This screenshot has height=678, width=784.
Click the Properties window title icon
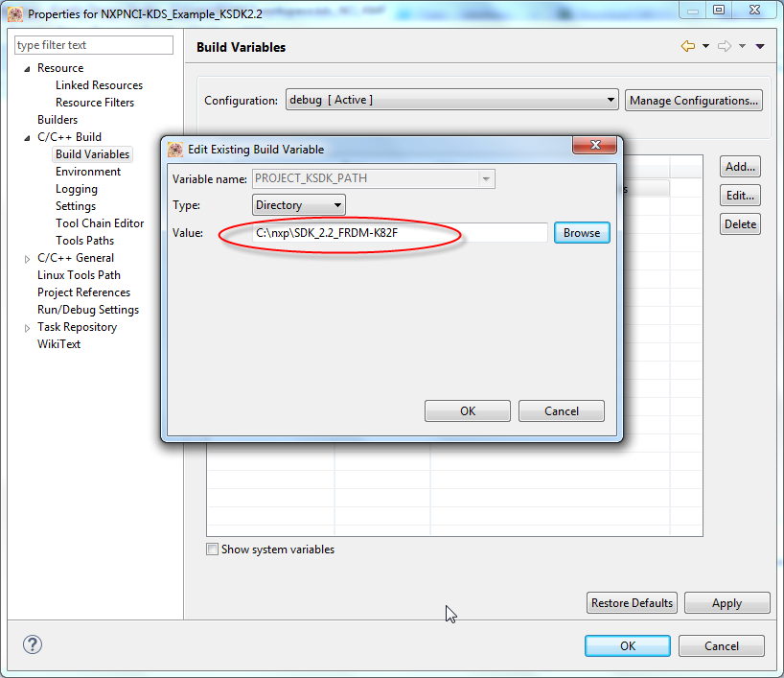(x=15, y=14)
